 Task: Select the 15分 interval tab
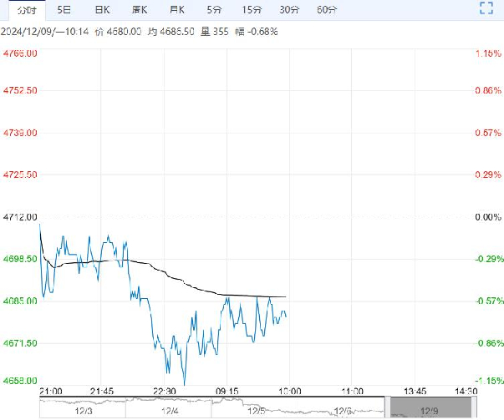pos(252,10)
